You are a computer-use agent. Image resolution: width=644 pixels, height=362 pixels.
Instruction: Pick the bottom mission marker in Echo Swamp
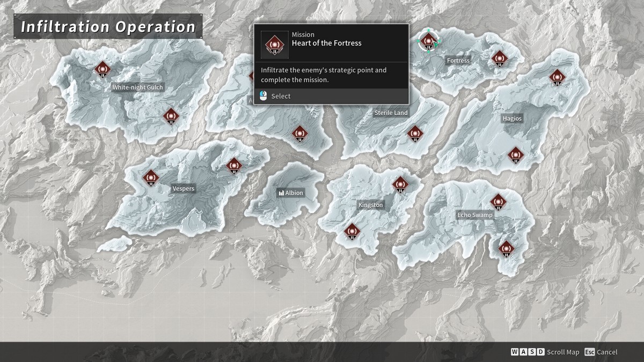point(507,249)
